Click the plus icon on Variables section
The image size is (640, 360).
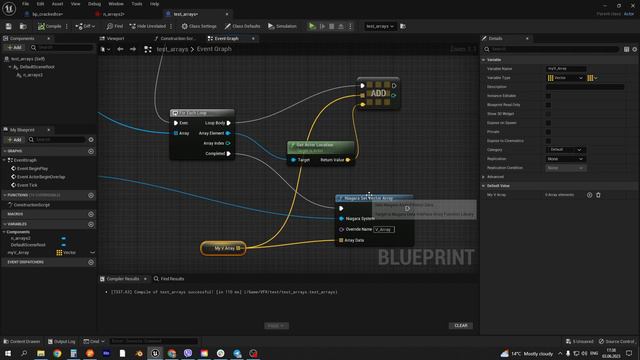click(91, 224)
